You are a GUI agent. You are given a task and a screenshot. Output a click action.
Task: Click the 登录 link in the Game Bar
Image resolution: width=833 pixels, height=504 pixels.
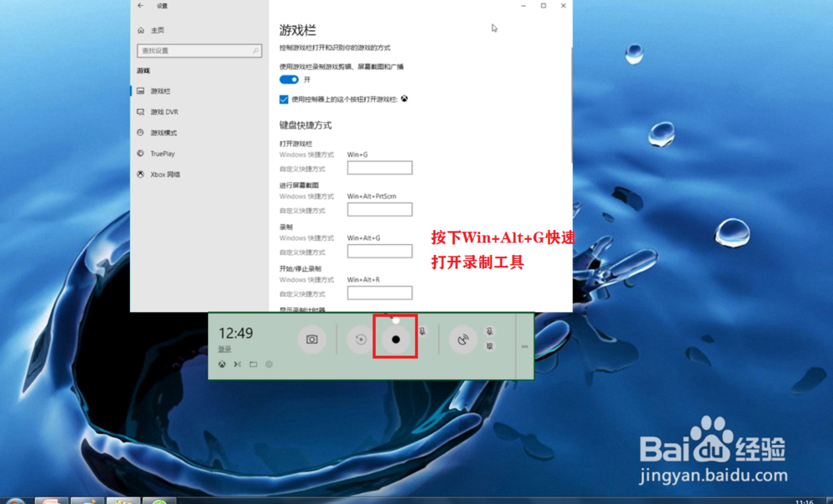point(223,349)
